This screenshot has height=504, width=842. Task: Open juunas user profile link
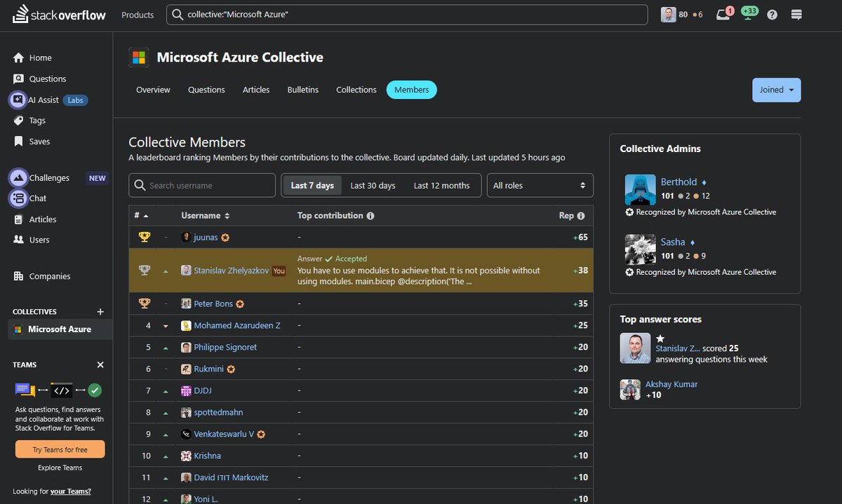(x=206, y=238)
